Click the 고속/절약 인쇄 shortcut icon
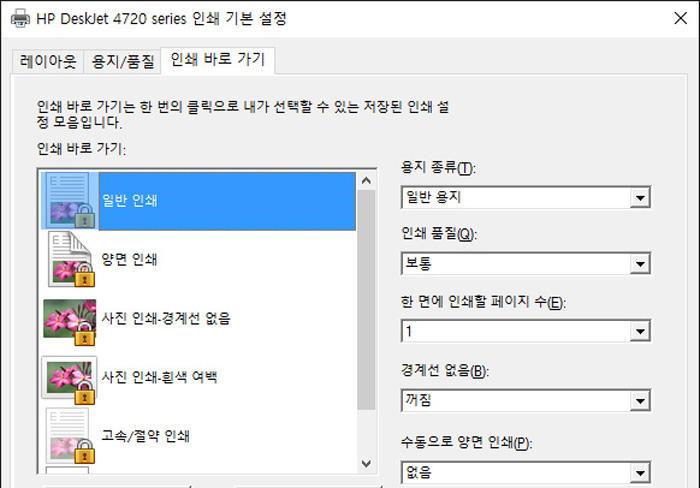700x488 pixels. pyautogui.click(x=68, y=436)
